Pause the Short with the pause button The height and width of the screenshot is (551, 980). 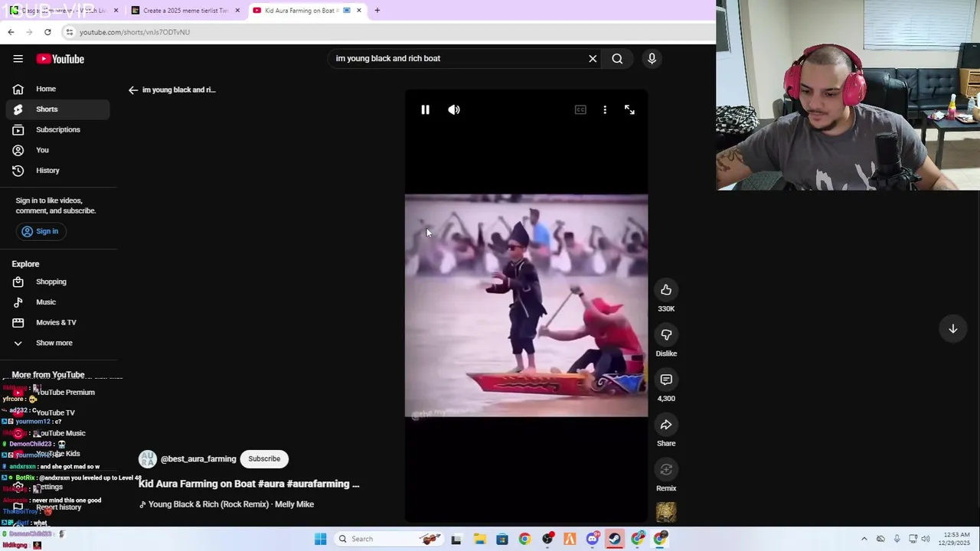[425, 109]
